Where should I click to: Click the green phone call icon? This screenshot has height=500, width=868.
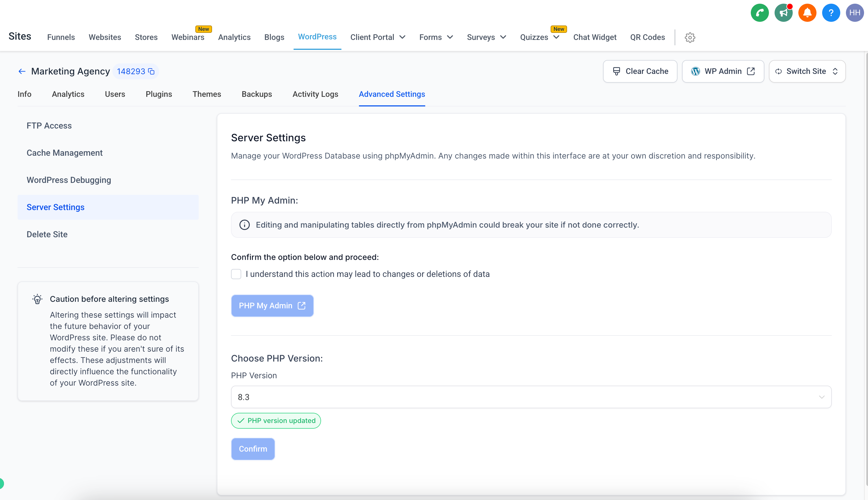tap(760, 13)
